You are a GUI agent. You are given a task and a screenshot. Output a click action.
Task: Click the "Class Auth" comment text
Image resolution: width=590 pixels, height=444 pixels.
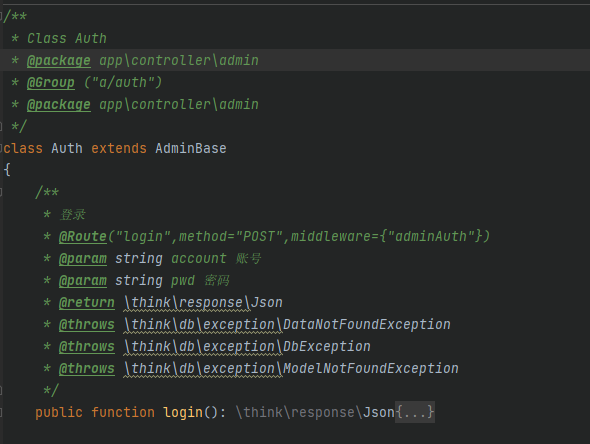(x=67, y=38)
